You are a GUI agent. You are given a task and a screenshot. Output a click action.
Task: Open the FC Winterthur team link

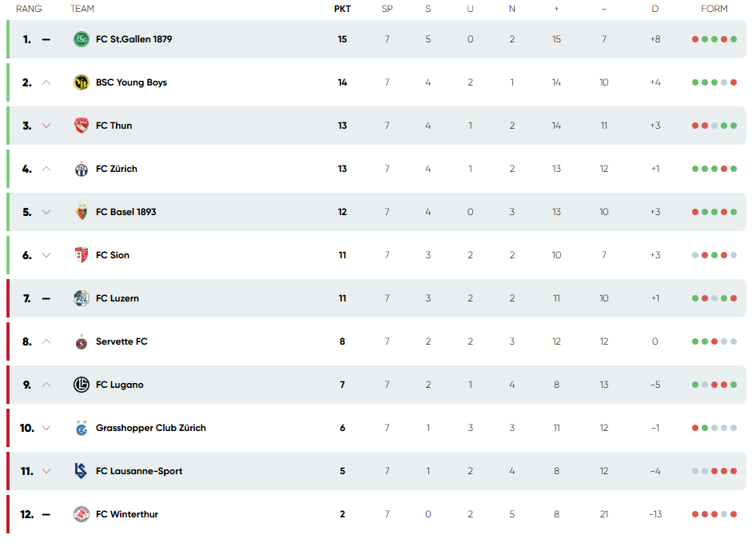point(127,514)
